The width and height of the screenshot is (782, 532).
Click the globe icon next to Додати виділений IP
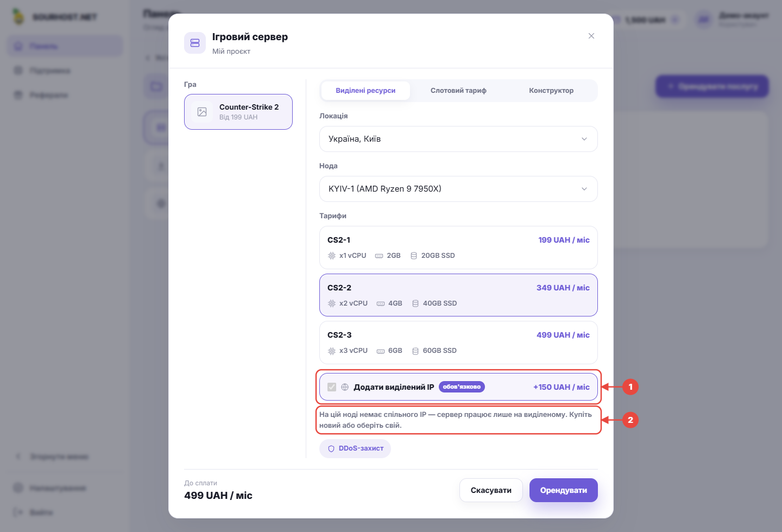pos(345,387)
